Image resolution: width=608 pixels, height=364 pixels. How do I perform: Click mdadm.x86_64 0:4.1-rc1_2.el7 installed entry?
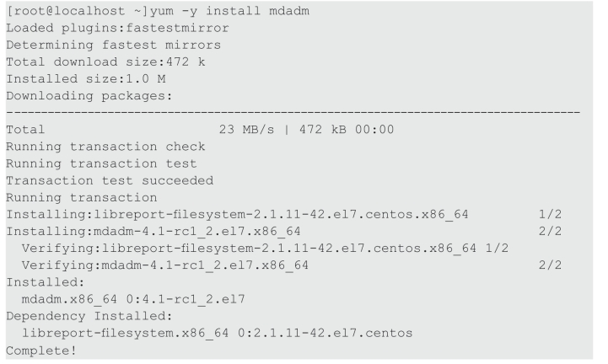133,299
